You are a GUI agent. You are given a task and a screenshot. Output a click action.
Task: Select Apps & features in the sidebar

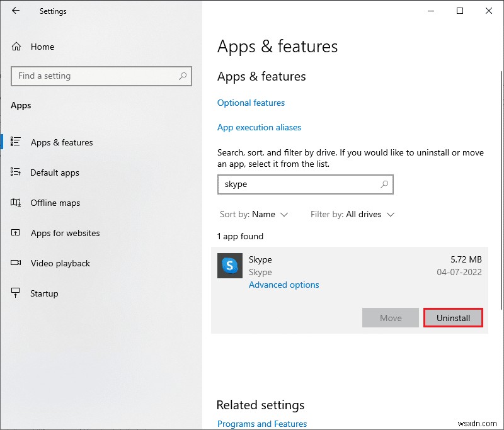click(x=61, y=142)
